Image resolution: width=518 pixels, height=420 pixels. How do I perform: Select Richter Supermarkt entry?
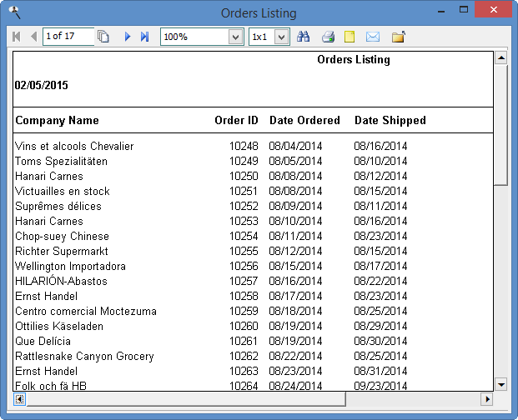[x=62, y=252]
